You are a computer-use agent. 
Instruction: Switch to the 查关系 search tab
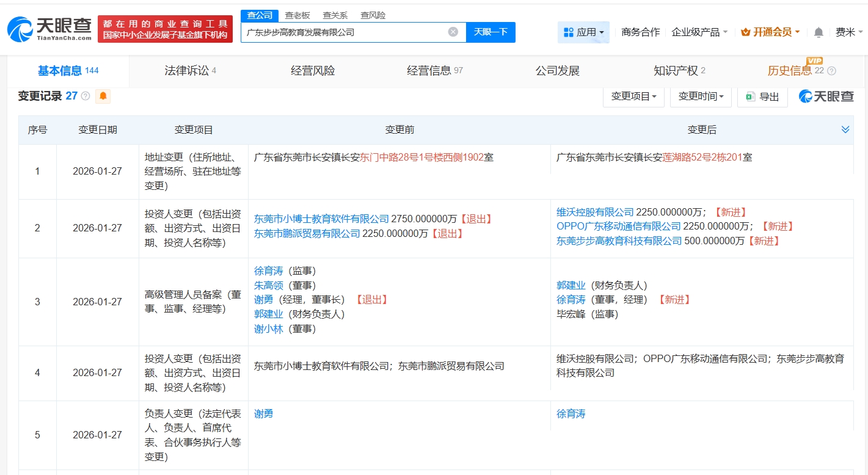[335, 15]
